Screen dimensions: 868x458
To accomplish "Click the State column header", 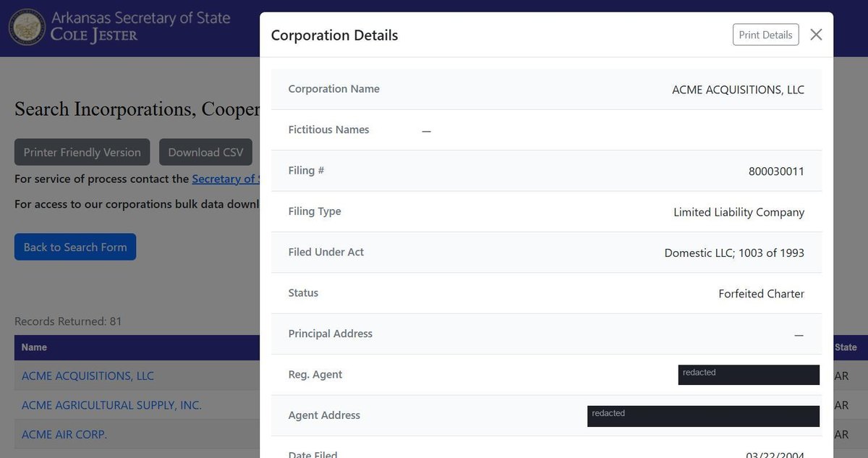I will 846,347.
